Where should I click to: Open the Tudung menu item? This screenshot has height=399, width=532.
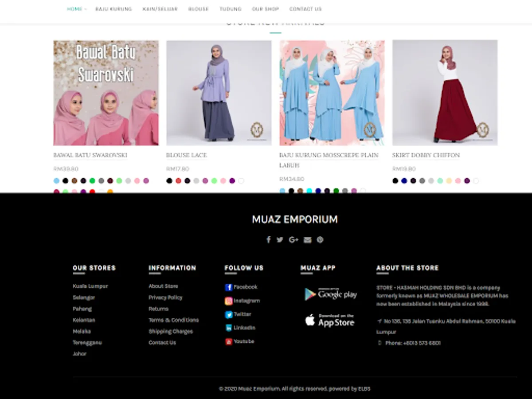pos(231,9)
